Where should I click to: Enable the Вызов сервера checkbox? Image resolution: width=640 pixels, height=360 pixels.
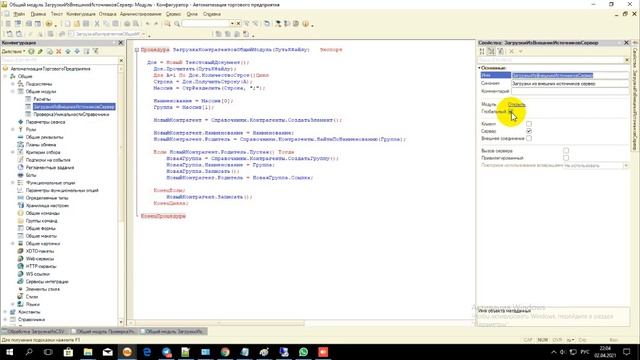pyautogui.click(x=566, y=151)
